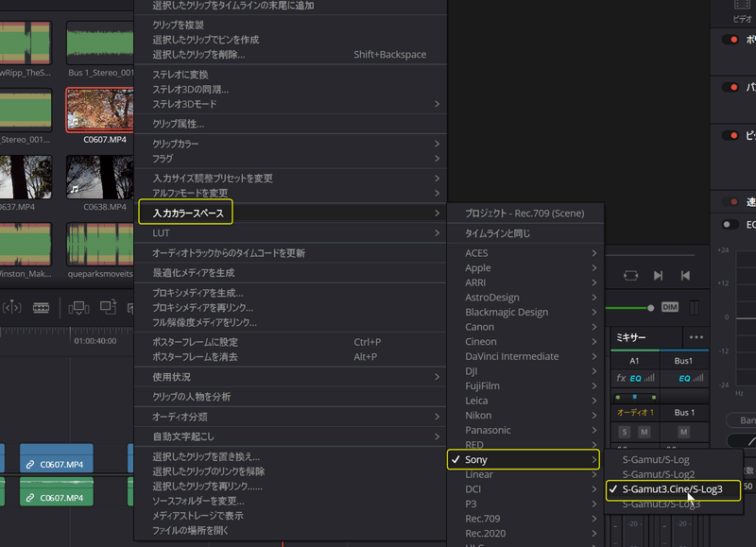Choose クリップの人物を分析
Screen dimensions: 756x547
(x=291, y=397)
